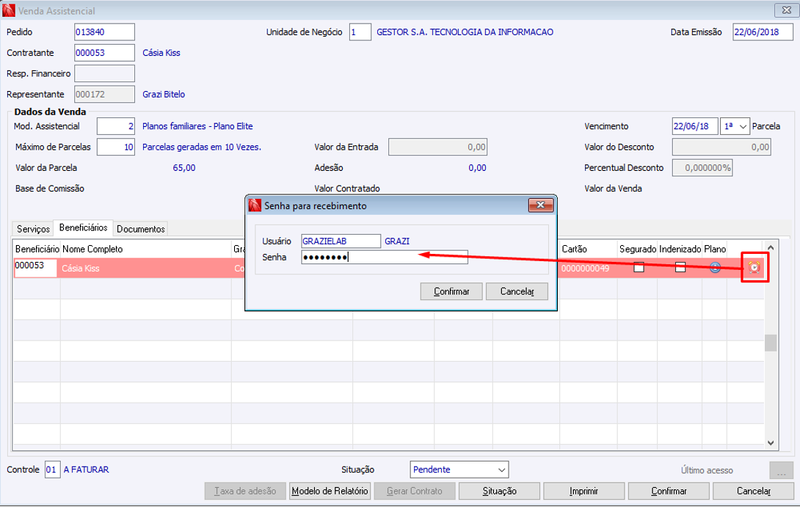Close the Senha para recebimento dialog
The height and width of the screenshot is (507, 800).
click(x=540, y=205)
